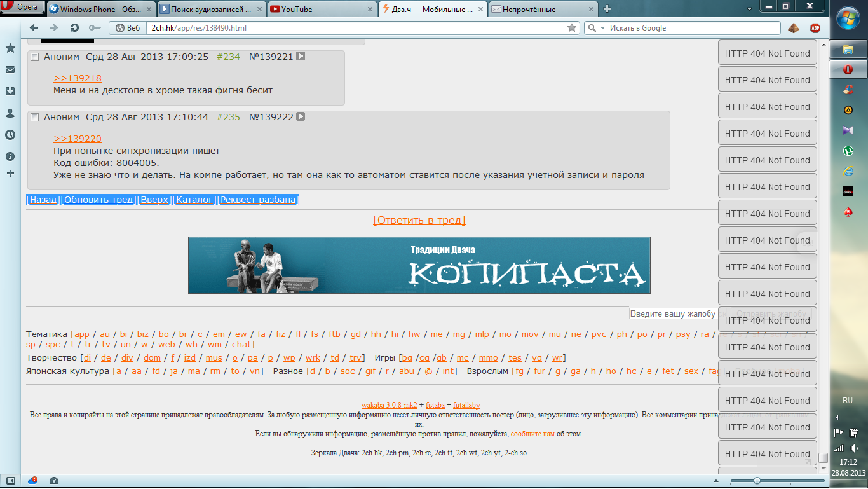
Task: Adjust the page zoom slider handle
Action: [x=757, y=480]
